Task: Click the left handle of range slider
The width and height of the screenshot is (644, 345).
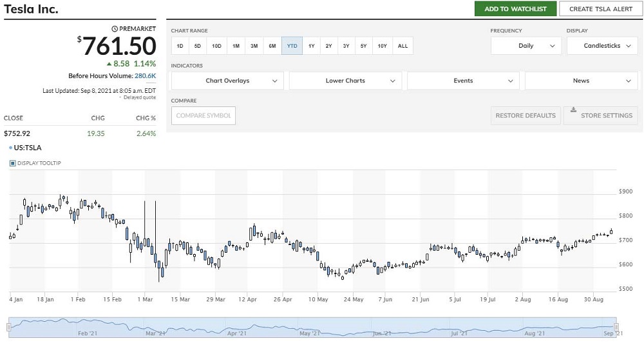Action: (8, 327)
